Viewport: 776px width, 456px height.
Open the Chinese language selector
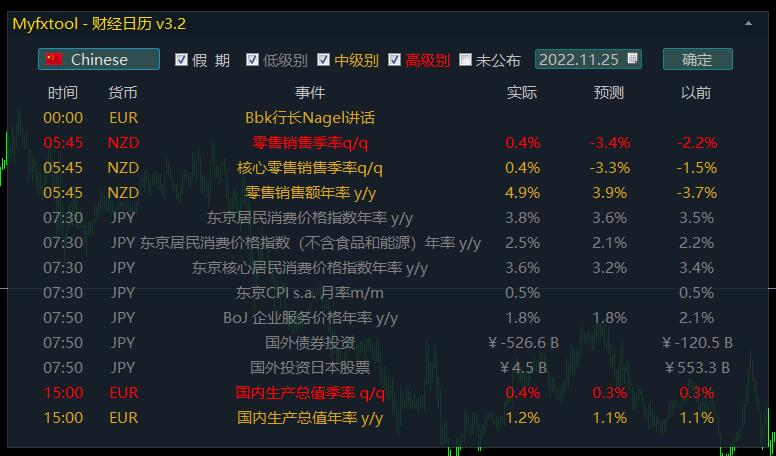pyautogui.click(x=99, y=59)
